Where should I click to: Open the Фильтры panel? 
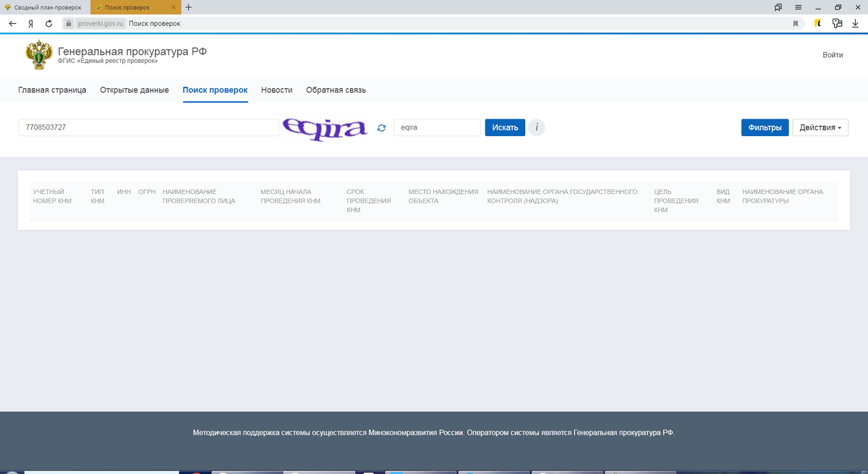click(x=765, y=127)
